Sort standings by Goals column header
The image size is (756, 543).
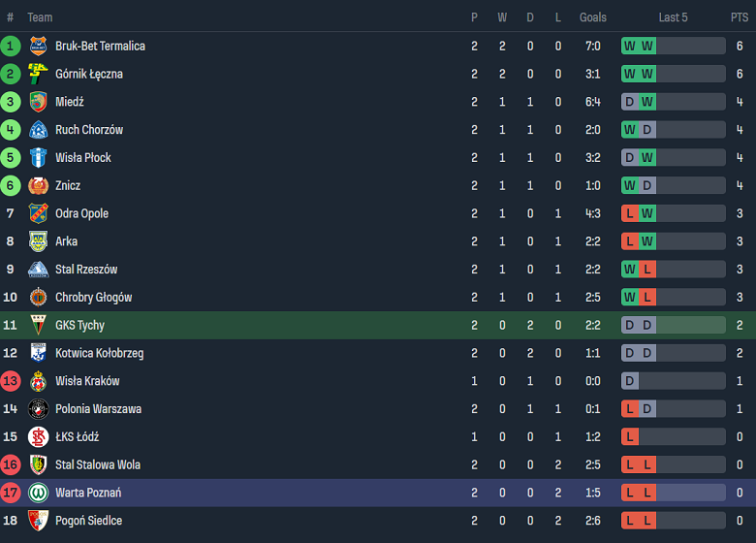click(593, 17)
